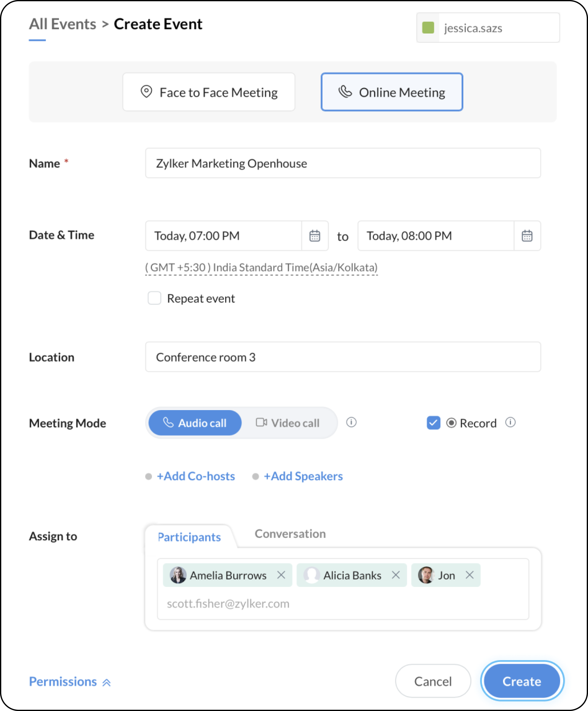The image size is (588, 711).
Task: Remove Jon from participants
Action: click(469, 575)
